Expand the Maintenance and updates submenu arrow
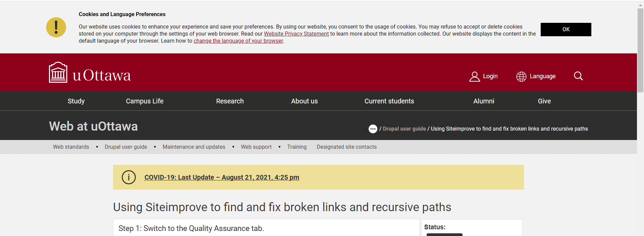 tap(233, 147)
